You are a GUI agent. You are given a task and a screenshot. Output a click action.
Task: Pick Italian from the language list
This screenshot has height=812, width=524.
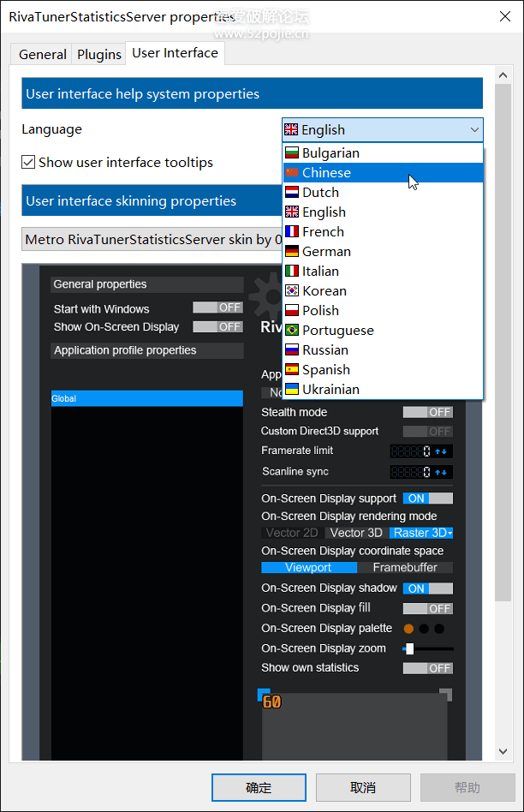pyautogui.click(x=384, y=272)
